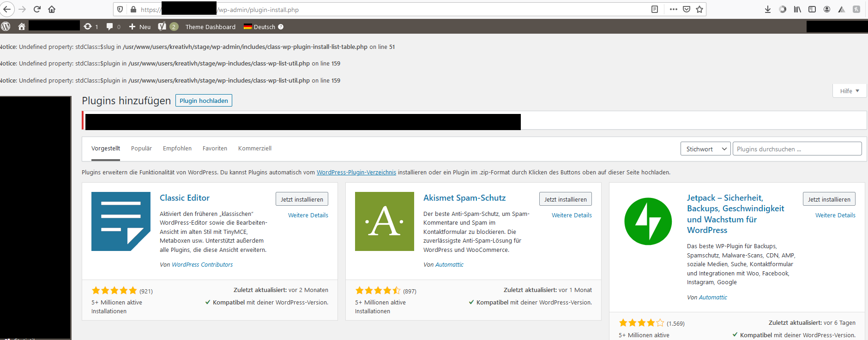Focus the 'Plugins durchsuchen' search field
This screenshot has height=340, width=868.
[x=797, y=149]
